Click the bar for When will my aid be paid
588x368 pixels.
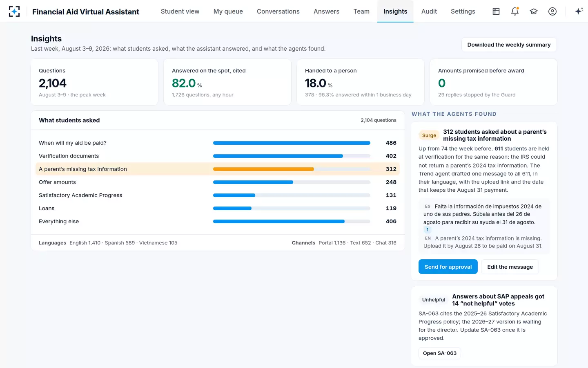(292, 143)
